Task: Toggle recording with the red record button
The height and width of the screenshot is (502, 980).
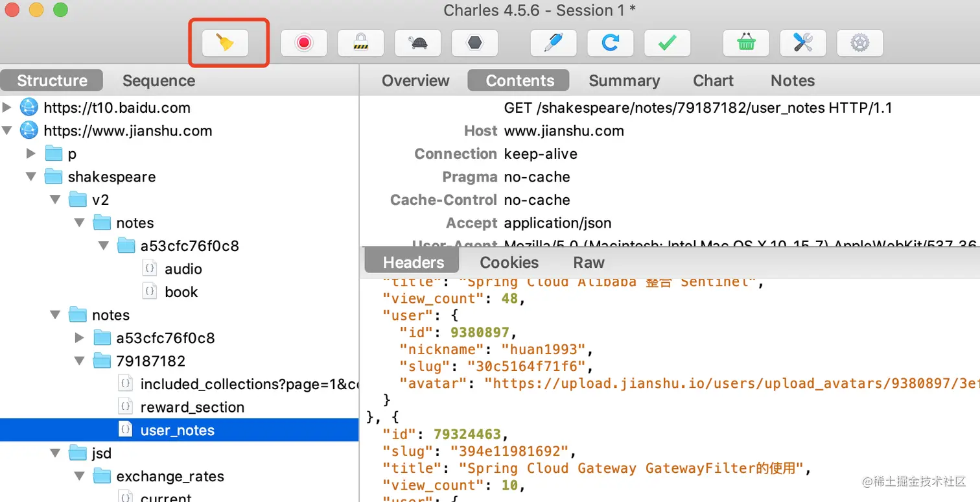Action: (303, 43)
